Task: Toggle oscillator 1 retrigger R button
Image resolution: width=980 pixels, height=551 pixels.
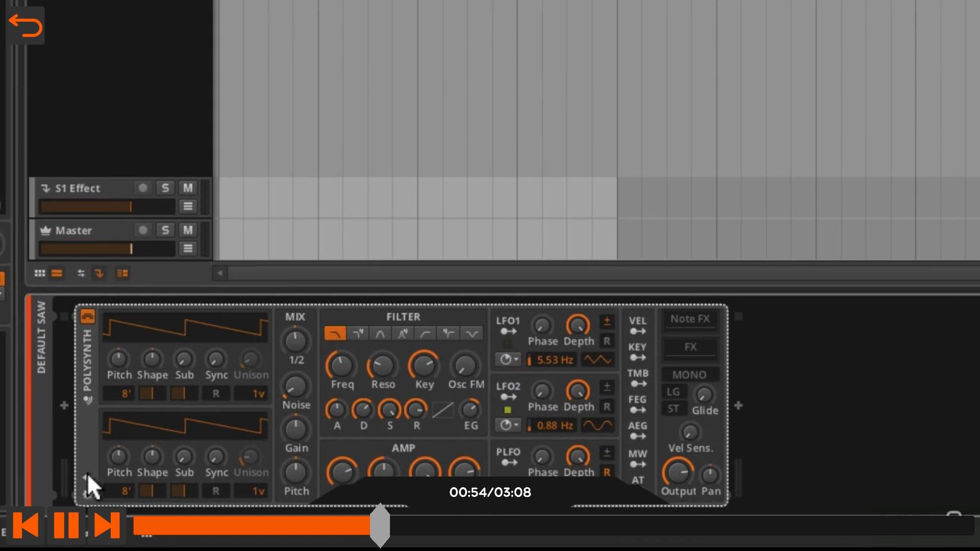Action: pyautogui.click(x=216, y=393)
